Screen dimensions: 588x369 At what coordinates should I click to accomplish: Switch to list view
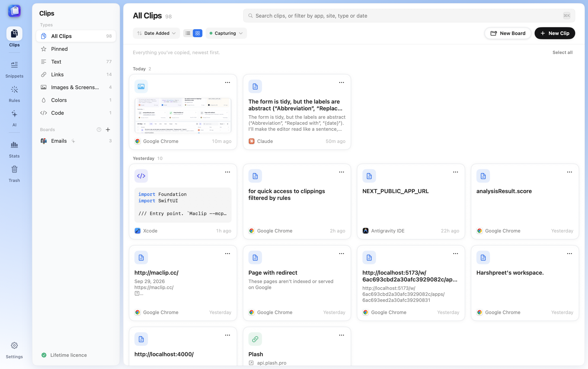[188, 33]
